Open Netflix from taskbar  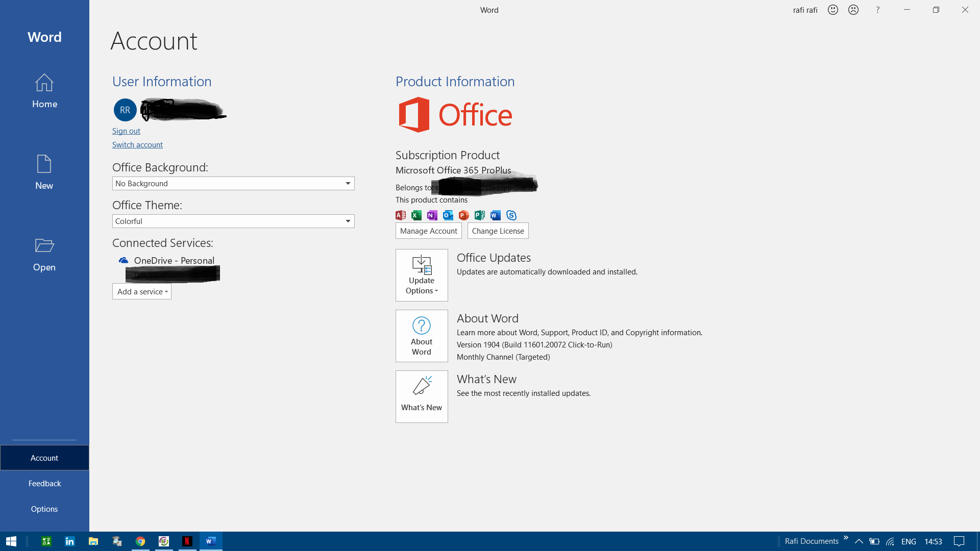point(187,541)
